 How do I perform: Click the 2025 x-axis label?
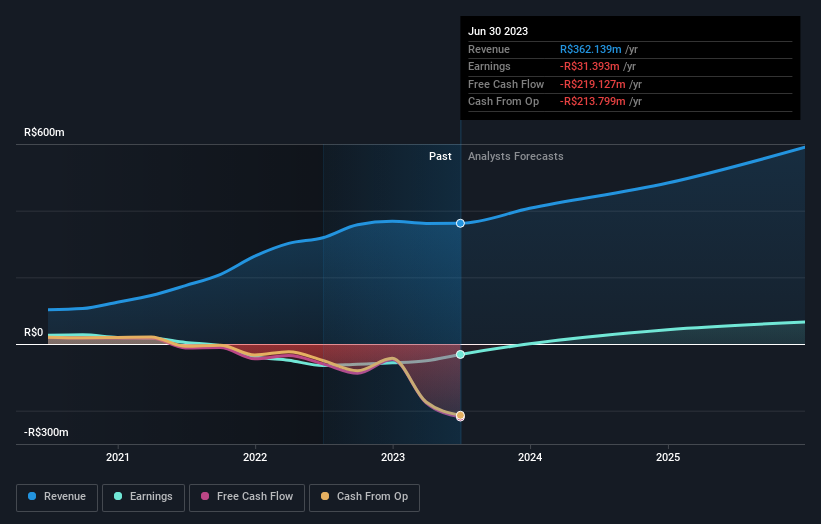click(x=668, y=458)
